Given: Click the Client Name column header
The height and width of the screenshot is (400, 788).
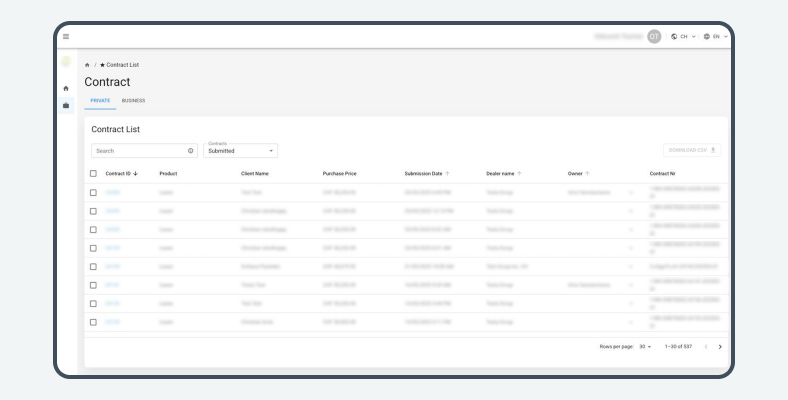Looking at the screenshot, I should (255, 173).
